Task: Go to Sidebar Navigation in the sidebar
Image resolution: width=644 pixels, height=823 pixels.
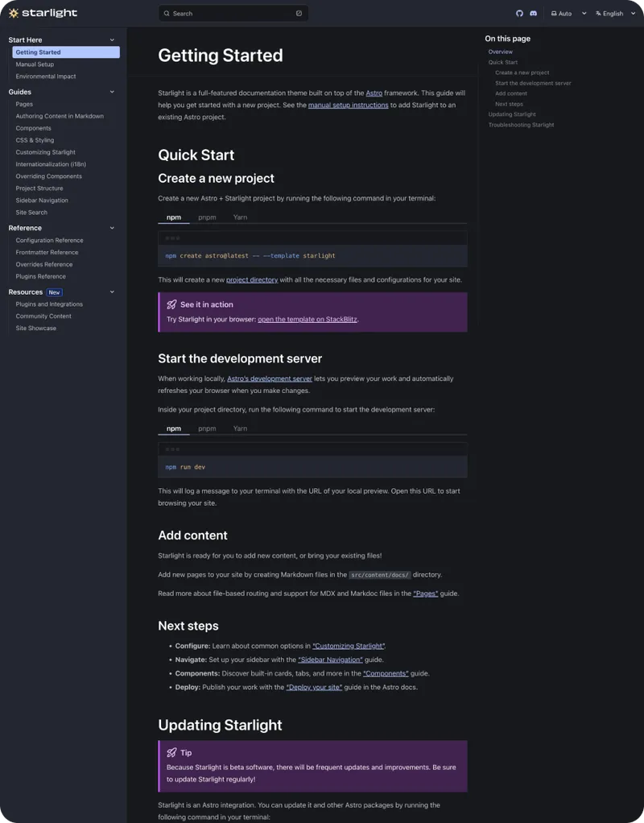Action: tap(42, 201)
